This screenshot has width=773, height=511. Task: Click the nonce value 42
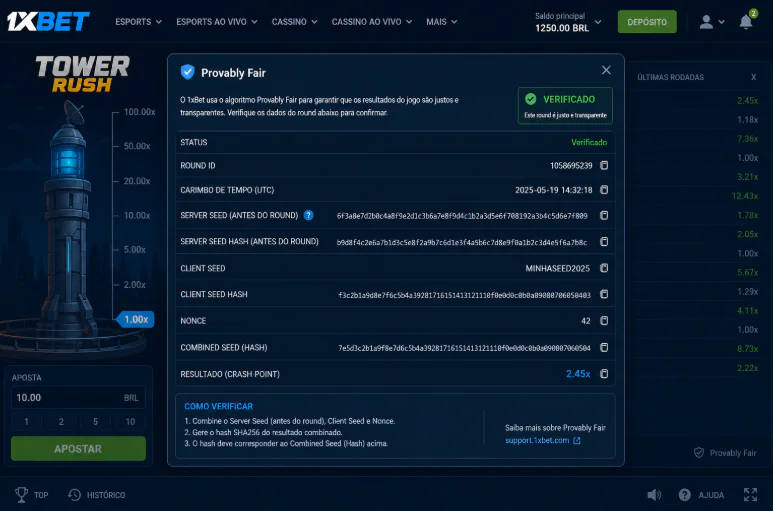(586, 321)
